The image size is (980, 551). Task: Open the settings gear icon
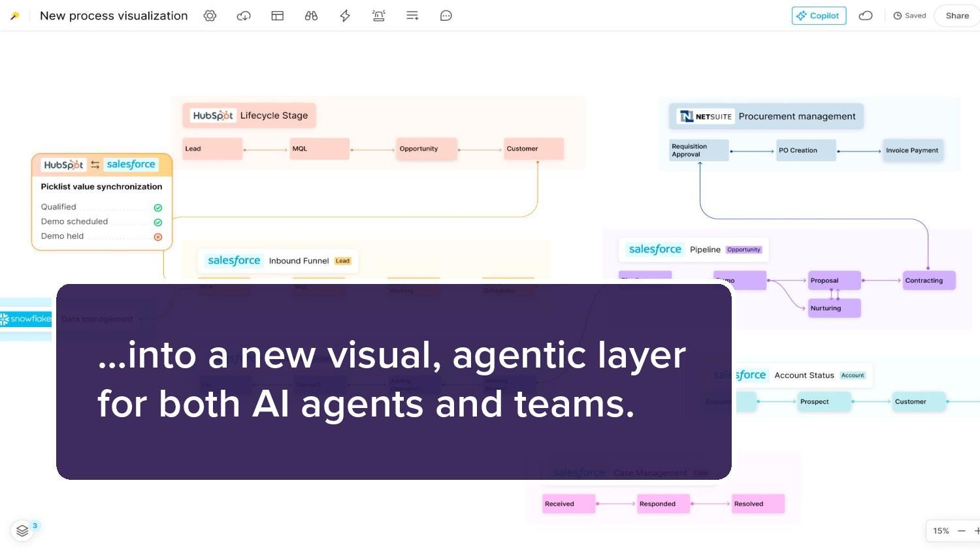coord(210,16)
